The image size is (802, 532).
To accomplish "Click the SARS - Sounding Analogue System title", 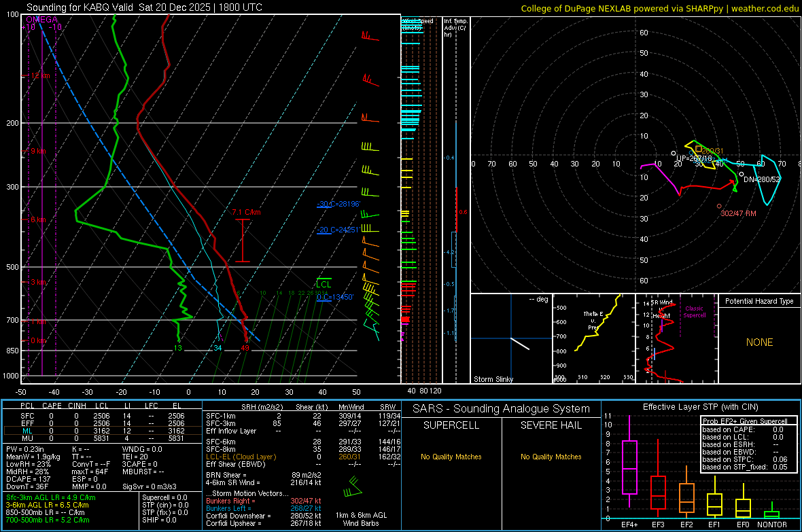I will 501,409.
